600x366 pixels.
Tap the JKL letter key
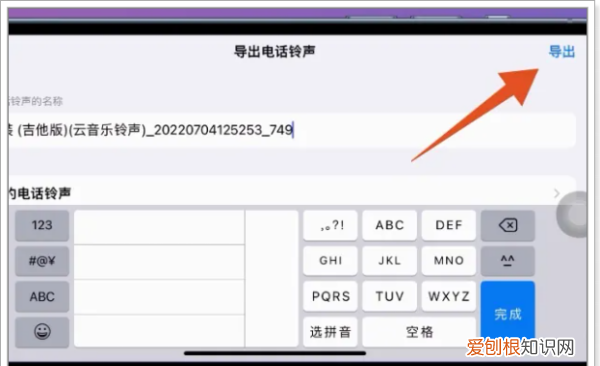point(390,261)
